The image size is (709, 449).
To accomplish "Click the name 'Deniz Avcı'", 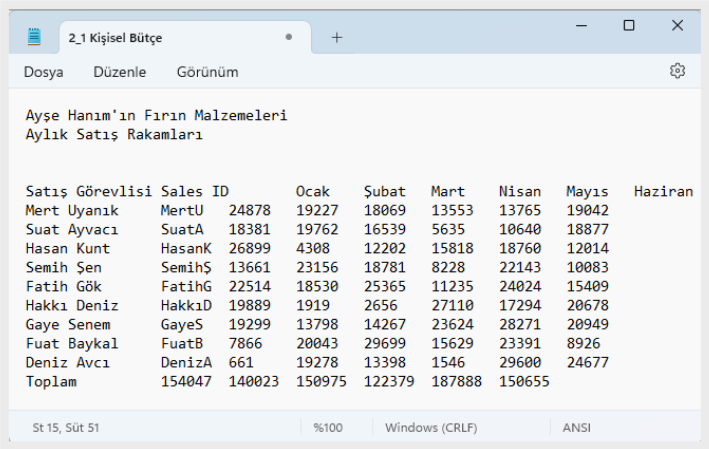I will 67,362.
